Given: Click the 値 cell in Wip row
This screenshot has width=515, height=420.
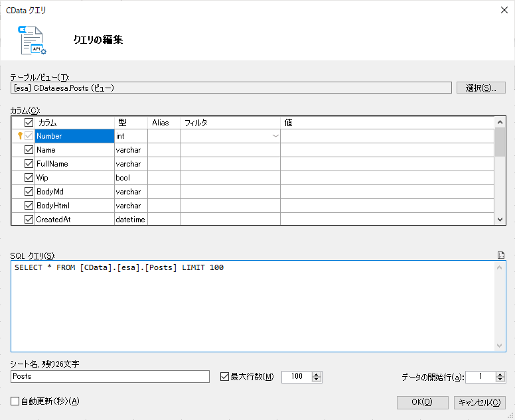Looking at the screenshot, I should click(387, 178).
